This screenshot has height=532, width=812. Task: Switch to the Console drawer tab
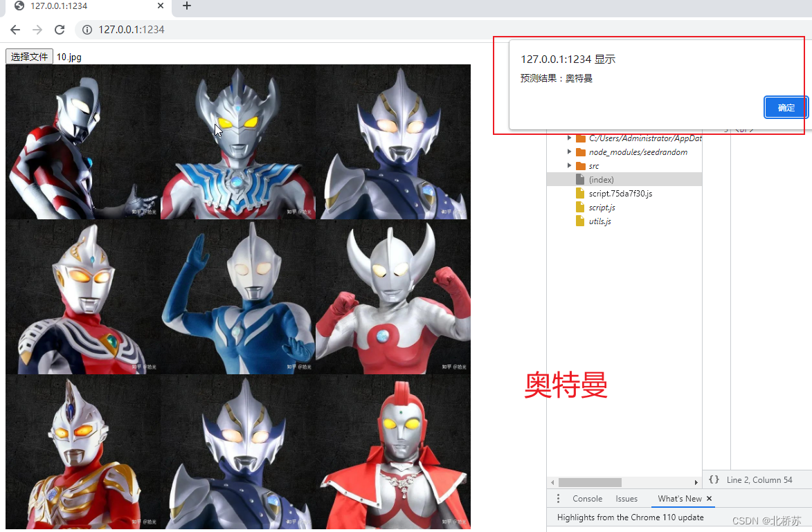[x=587, y=499]
